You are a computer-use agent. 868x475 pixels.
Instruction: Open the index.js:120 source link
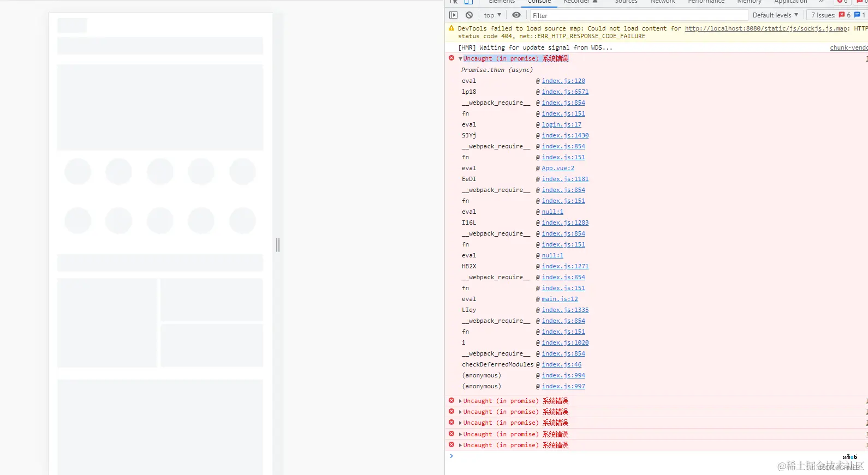(563, 81)
